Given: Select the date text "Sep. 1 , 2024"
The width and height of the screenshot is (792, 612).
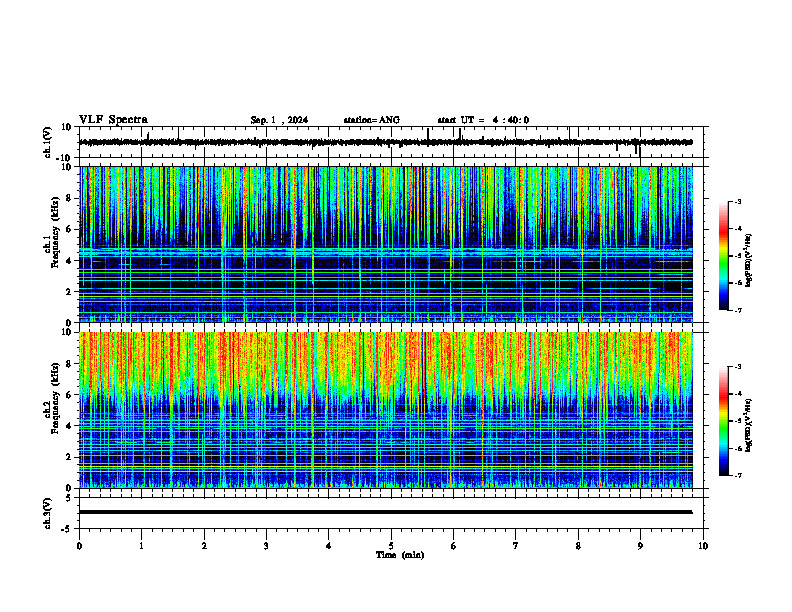Looking at the screenshot, I should pos(279,120).
